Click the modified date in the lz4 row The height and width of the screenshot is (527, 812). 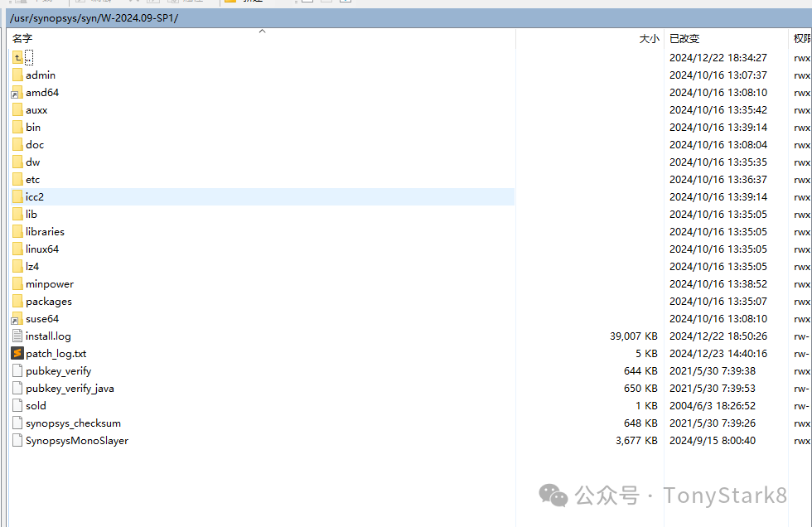(x=718, y=267)
